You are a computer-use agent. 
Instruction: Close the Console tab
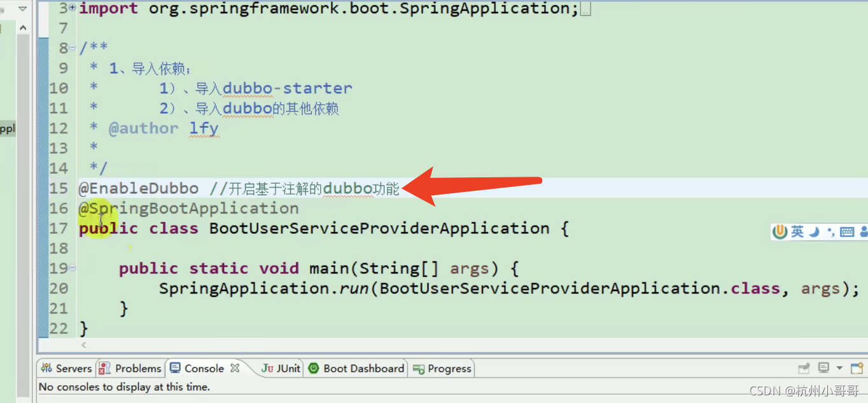click(x=235, y=367)
